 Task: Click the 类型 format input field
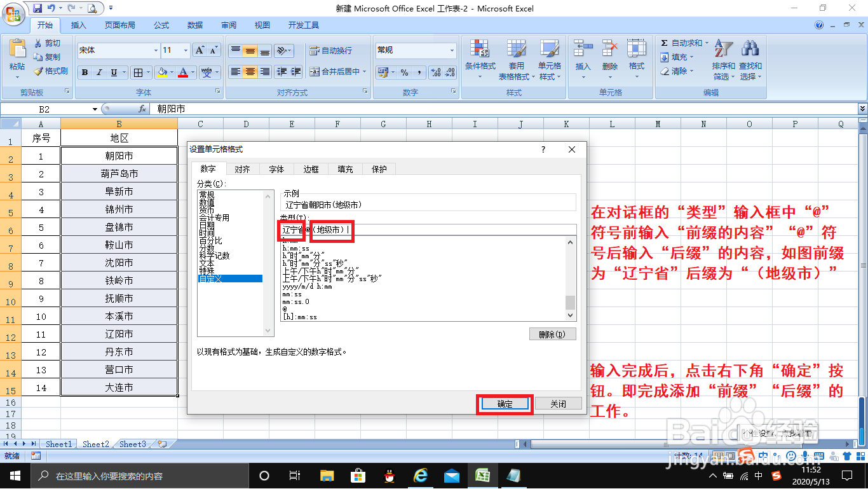click(x=428, y=230)
